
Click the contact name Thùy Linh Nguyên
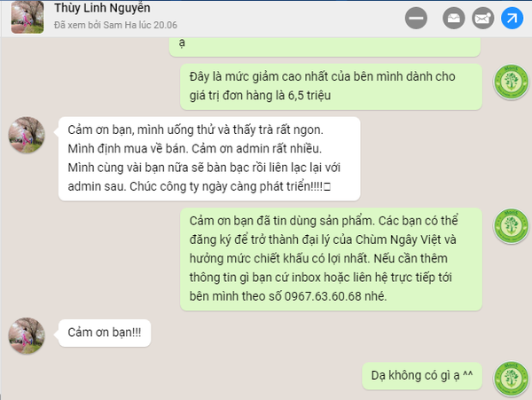coord(102,8)
